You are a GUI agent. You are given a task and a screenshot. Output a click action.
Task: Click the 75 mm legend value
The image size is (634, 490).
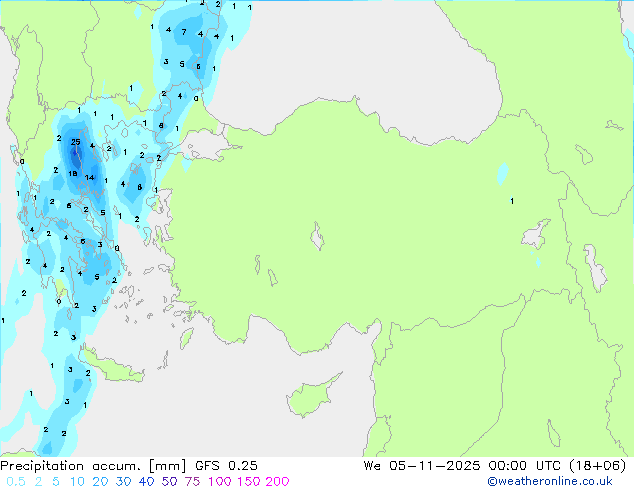[192, 482]
